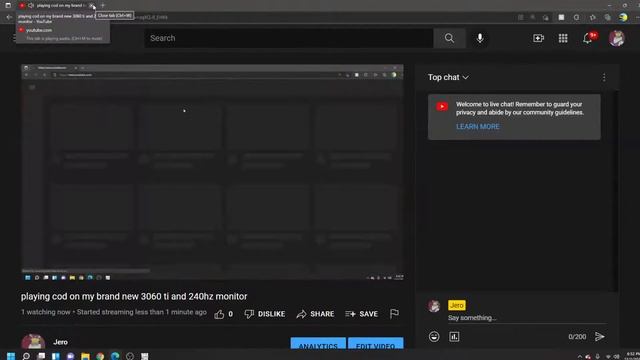Open browser favorites star icon

pos(592,17)
